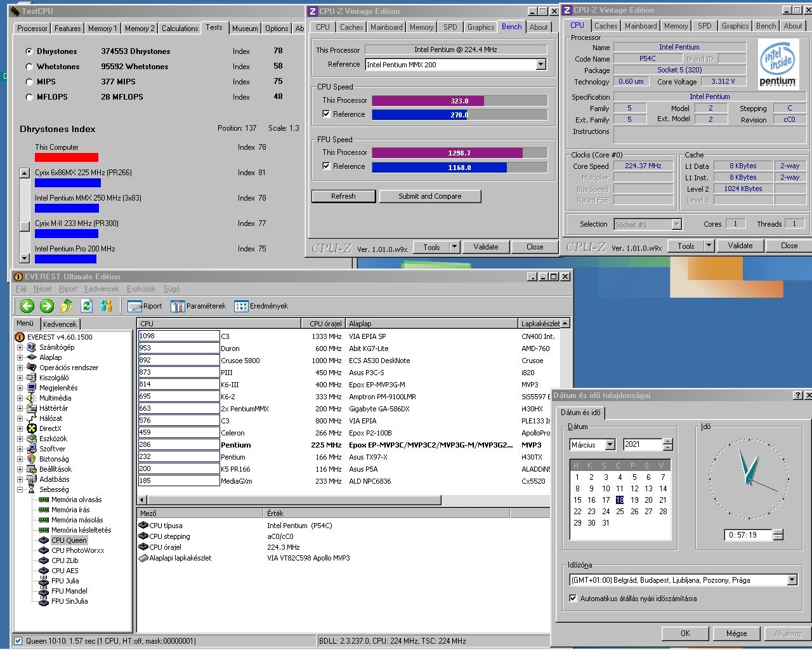This screenshot has width=812, height=650.
Task: Toggle Automatikus átállás nyári időszámításra checkbox
Action: (573, 599)
